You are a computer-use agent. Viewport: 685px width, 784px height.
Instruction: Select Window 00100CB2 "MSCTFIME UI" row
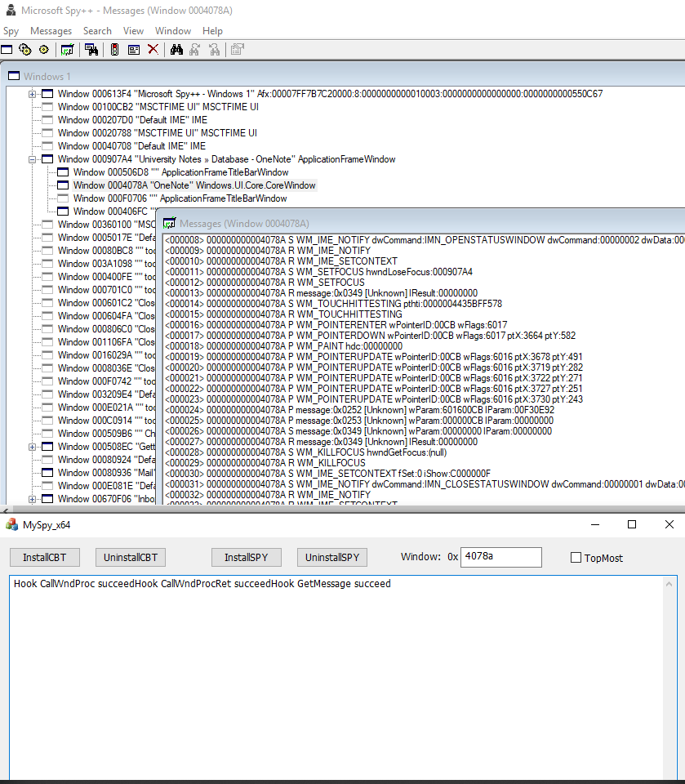pos(158,107)
